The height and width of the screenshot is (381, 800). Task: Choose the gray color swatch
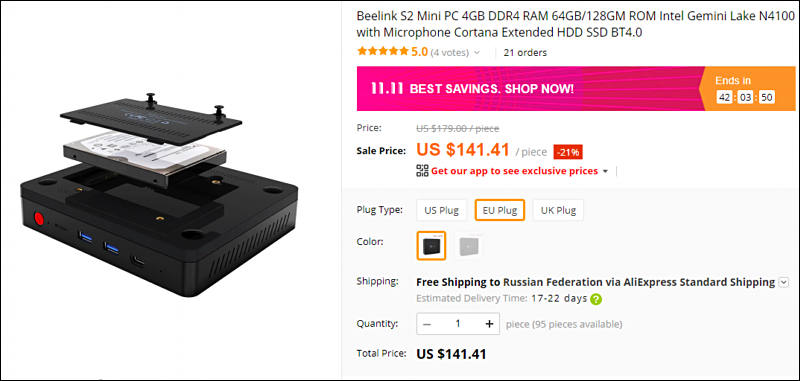[x=468, y=246]
